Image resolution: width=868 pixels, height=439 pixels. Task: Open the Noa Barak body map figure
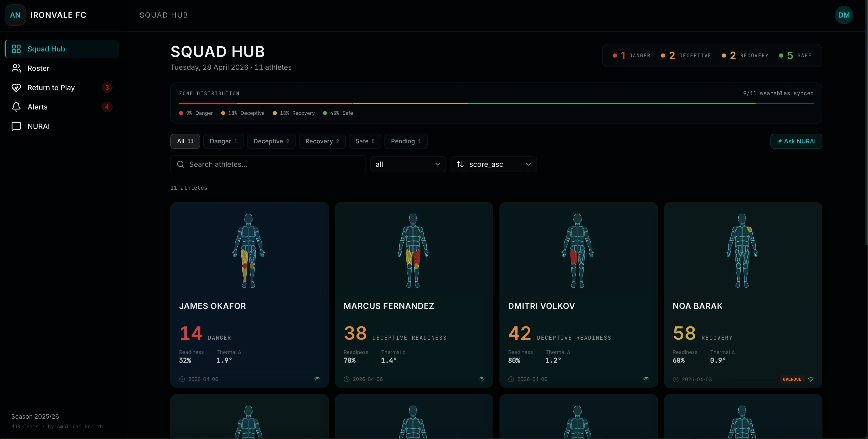click(x=742, y=251)
